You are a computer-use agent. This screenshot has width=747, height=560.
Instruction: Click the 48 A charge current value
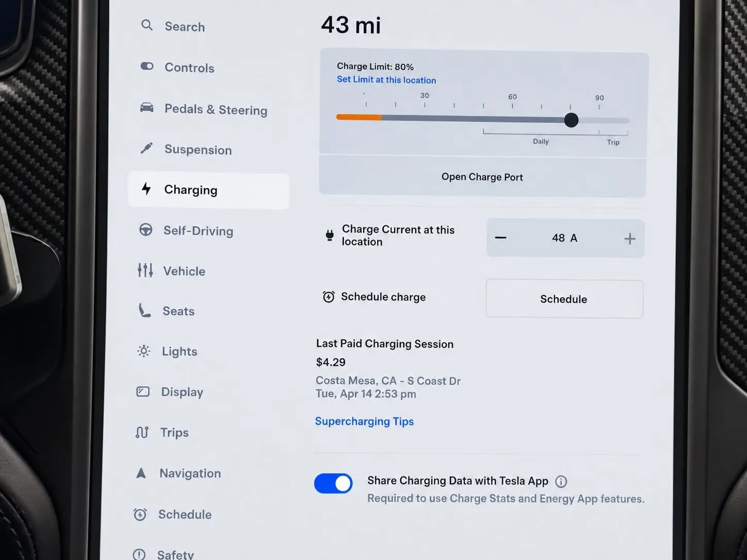[x=565, y=238]
